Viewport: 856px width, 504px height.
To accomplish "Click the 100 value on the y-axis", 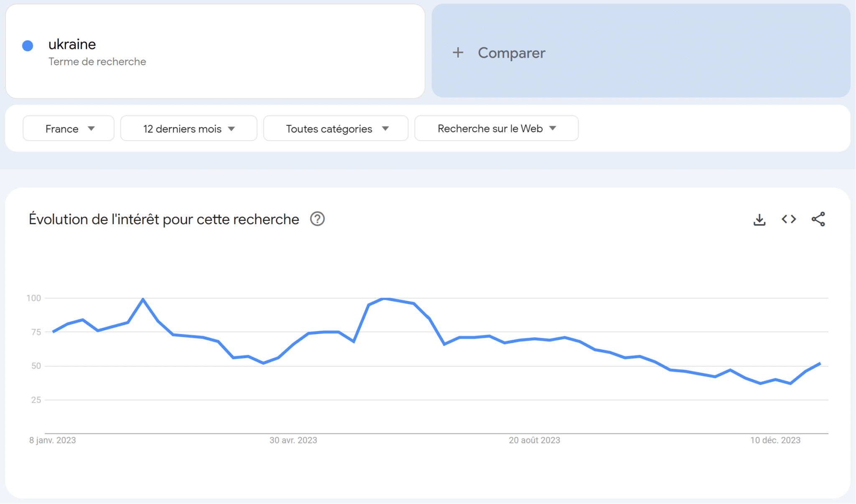I will (33, 298).
